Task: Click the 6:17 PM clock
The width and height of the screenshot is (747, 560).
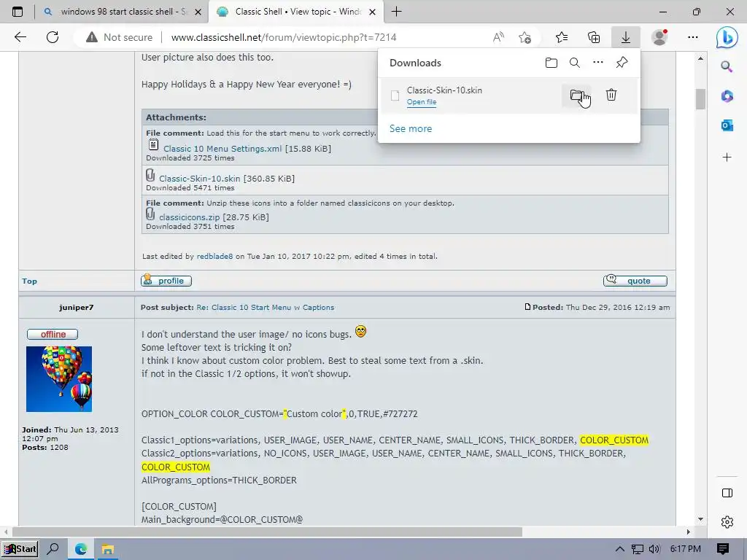Action: pos(685,549)
